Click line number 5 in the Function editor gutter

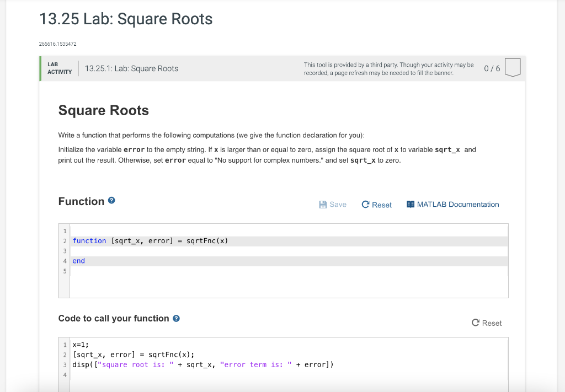[x=65, y=270]
